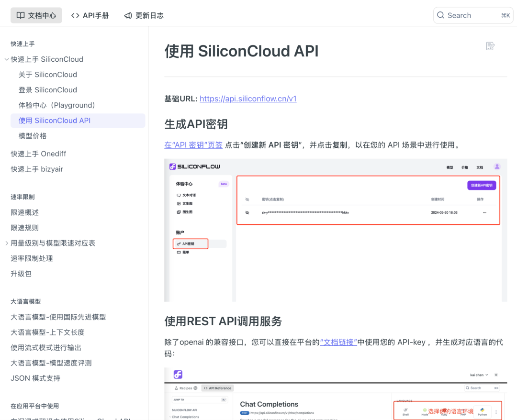Go to 体验中心 (Playground) page
Viewport: 517px width, 420px height.
pyautogui.click(x=56, y=105)
